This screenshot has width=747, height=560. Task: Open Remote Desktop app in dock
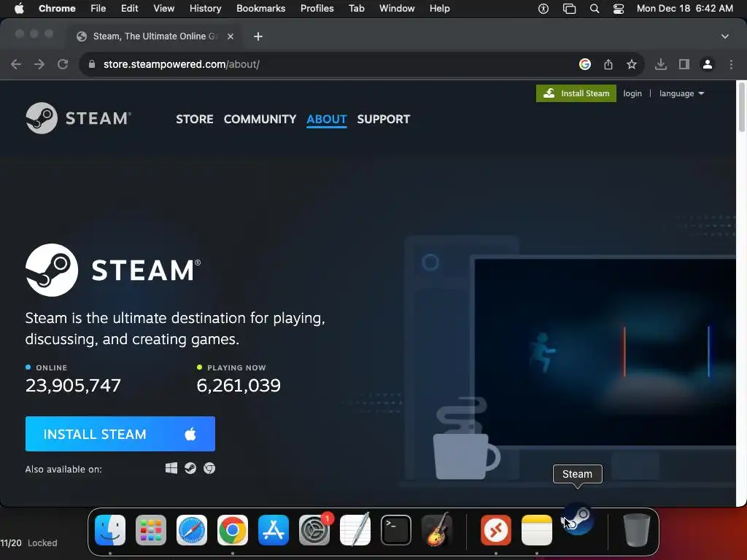click(496, 530)
